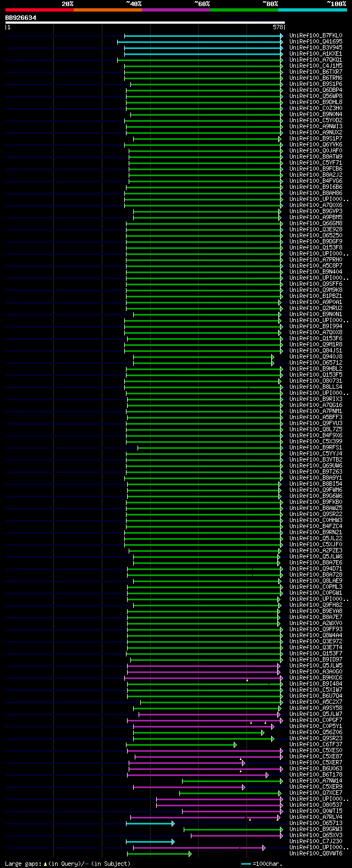Select label UniRef100_B9GRW3
Viewport: 352px width, 868px height.
[x=316, y=829]
